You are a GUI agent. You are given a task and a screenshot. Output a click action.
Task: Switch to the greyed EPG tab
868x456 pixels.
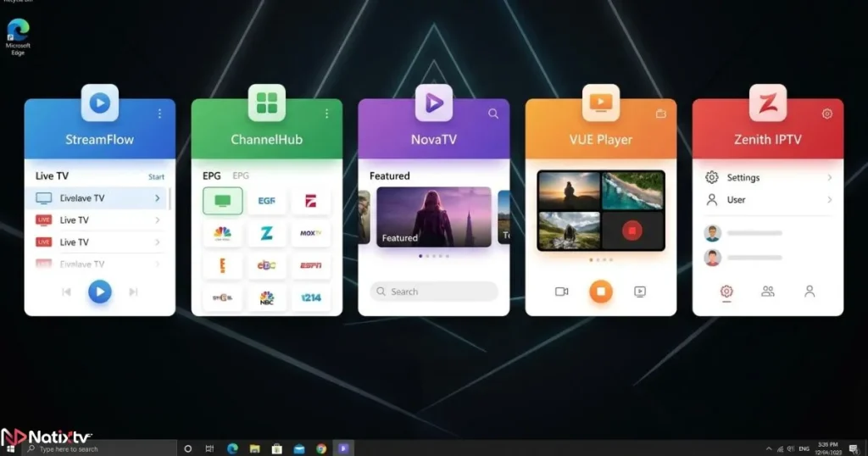pyautogui.click(x=241, y=176)
